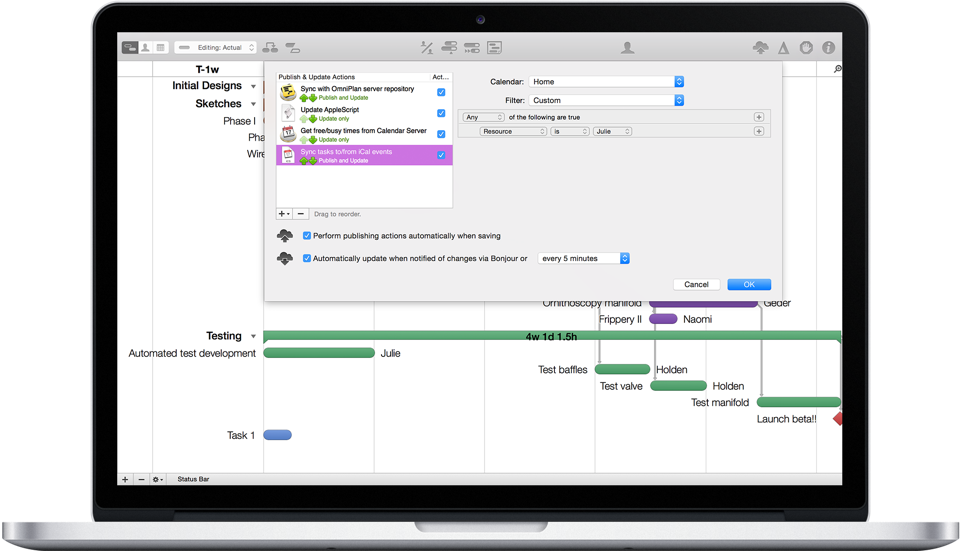Select the Test manifold green bar
Screen dimensions: 960x551
pos(798,402)
